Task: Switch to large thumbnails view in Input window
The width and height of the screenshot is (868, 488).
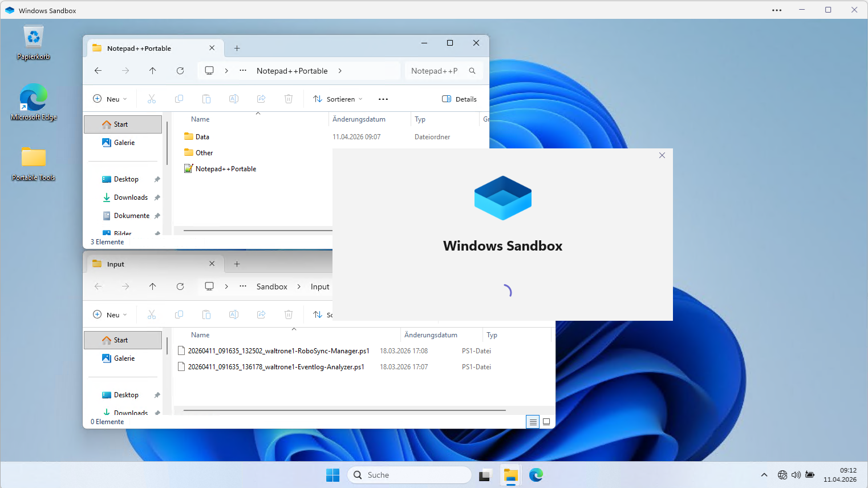Action: tap(546, 422)
